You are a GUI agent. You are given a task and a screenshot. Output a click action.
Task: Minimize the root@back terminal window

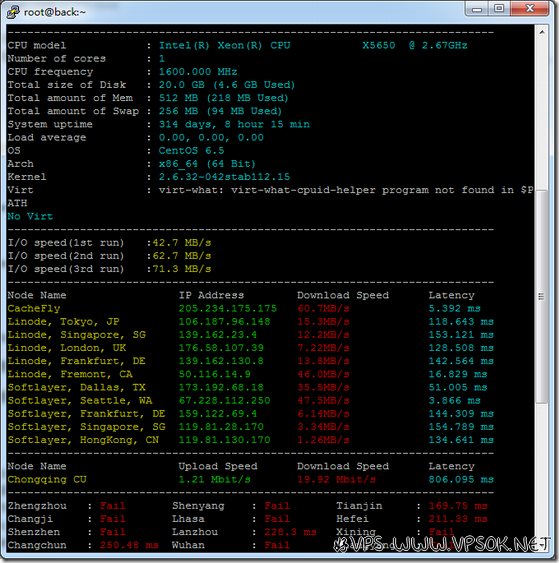pyautogui.click(x=476, y=8)
